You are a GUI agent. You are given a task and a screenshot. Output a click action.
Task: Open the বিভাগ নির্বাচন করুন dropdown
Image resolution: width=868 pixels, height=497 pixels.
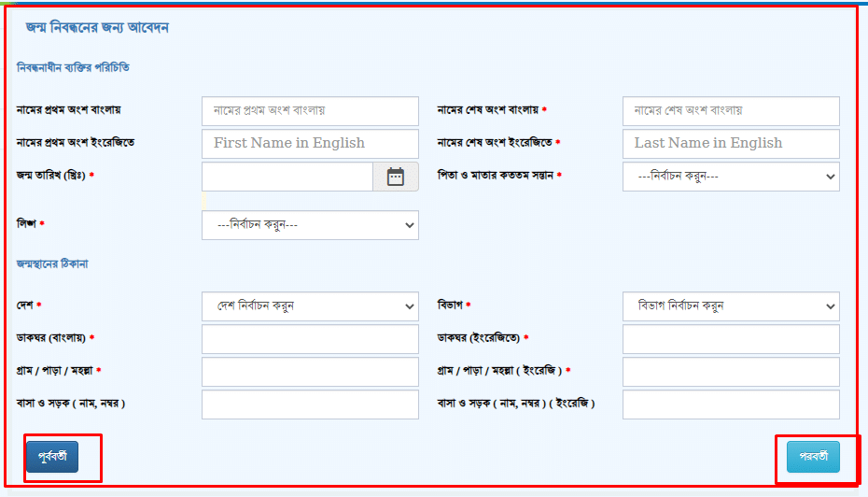click(730, 306)
